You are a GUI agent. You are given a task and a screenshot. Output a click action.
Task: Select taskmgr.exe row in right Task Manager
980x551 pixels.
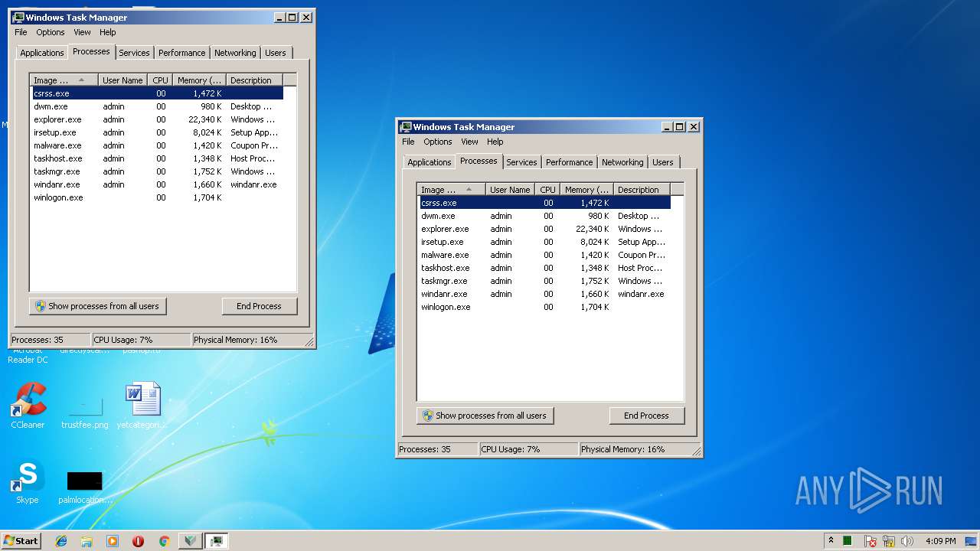544,281
